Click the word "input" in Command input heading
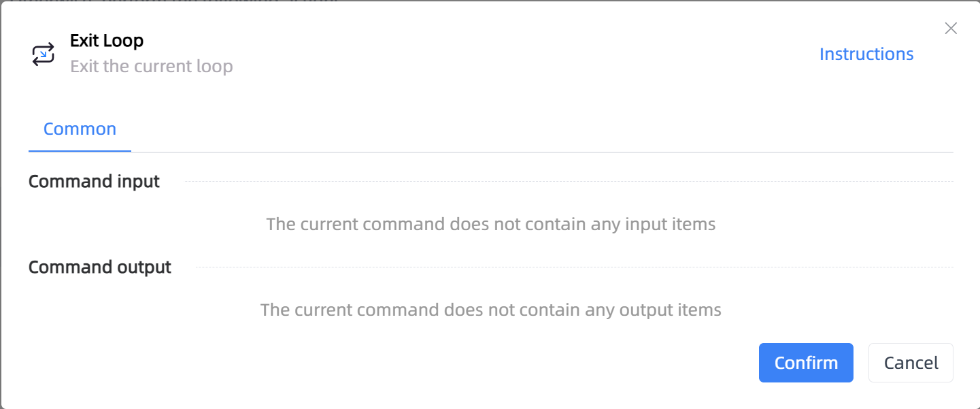Viewport: 980px width, 409px height. [138, 182]
